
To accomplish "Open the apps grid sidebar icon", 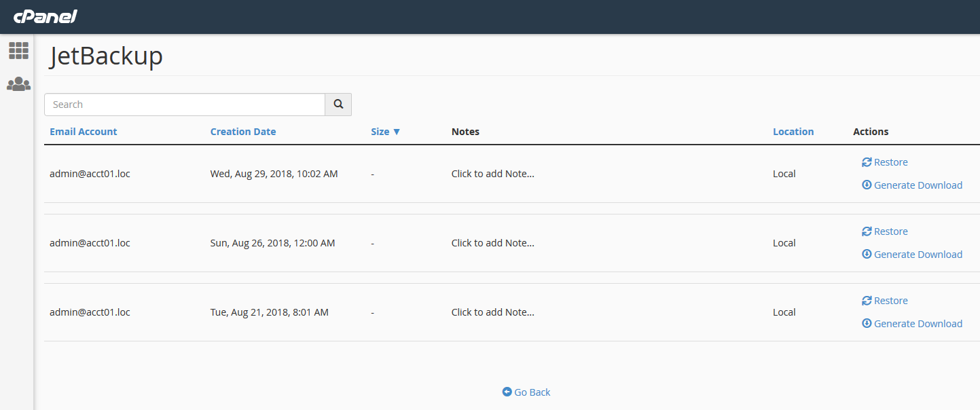I will click(x=18, y=51).
